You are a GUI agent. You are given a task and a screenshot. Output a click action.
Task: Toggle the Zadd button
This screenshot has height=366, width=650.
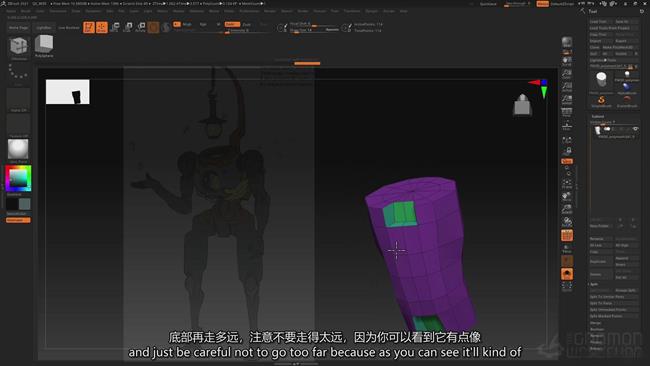tap(232, 24)
